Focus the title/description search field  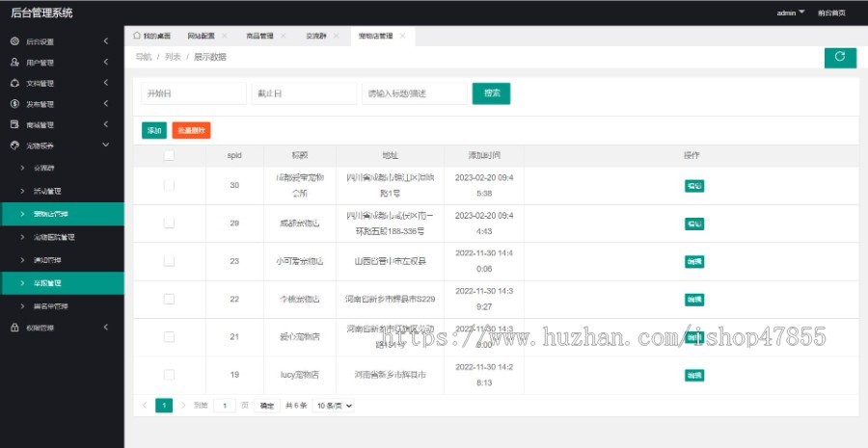pyautogui.click(x=415, y=93)
